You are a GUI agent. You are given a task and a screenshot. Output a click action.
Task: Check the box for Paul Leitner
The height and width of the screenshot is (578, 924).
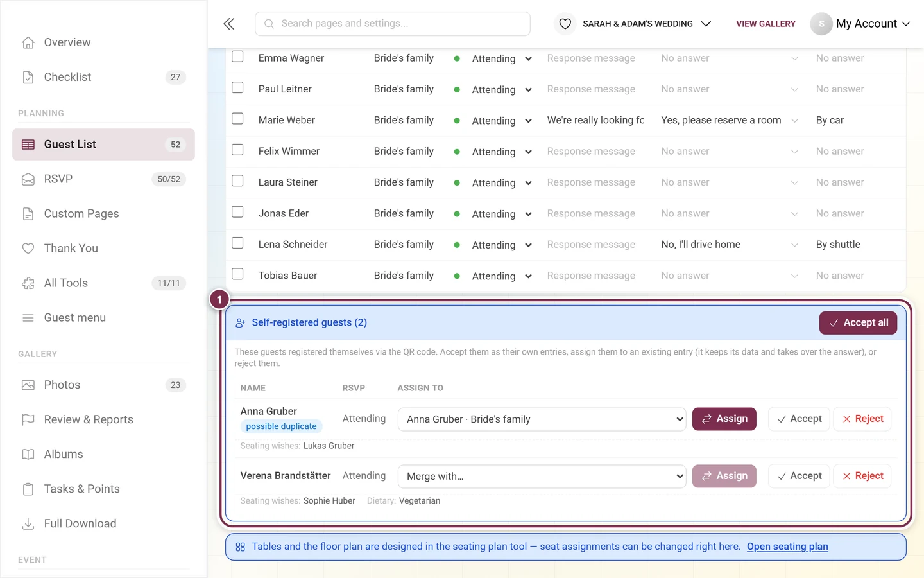pos(237,87)
